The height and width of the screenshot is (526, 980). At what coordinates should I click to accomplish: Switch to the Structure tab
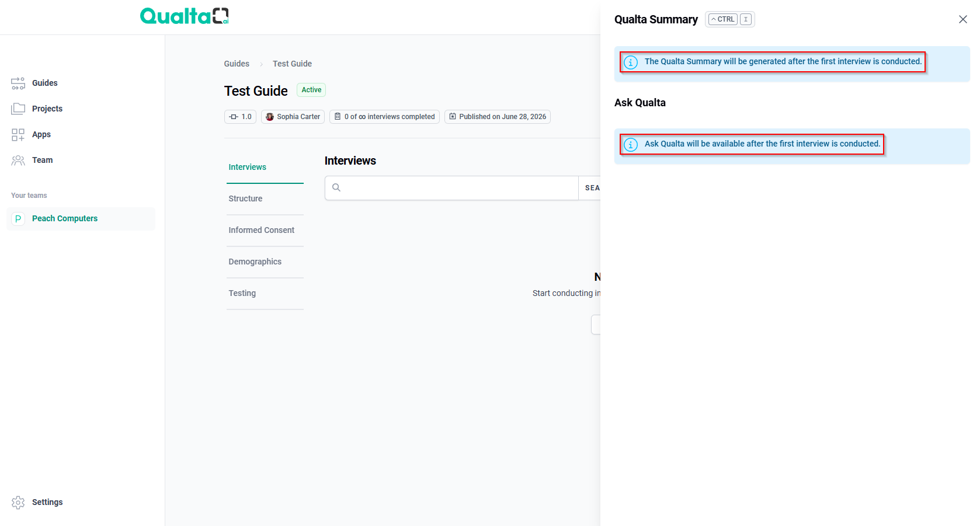265,199
